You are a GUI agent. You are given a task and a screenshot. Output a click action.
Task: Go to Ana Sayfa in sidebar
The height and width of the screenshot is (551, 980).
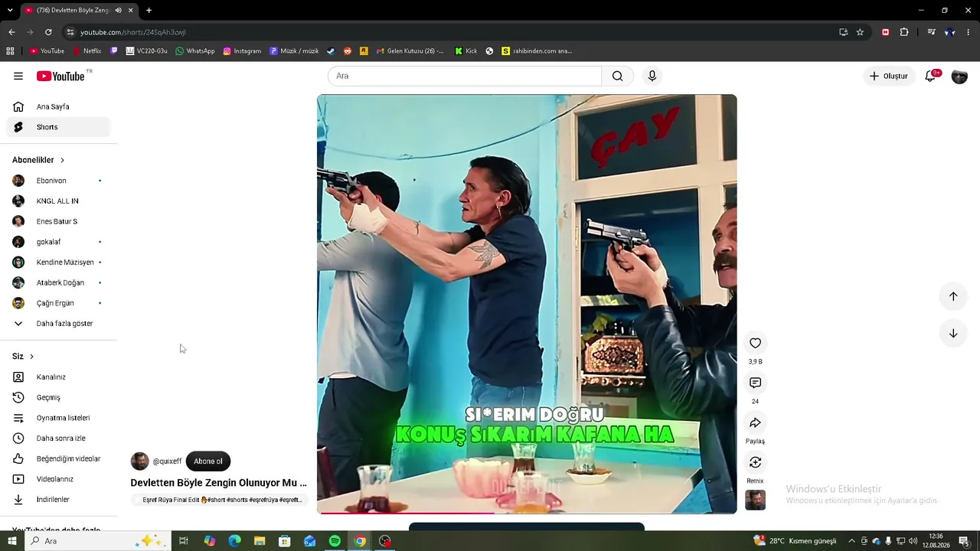click(x=58, y=106)
